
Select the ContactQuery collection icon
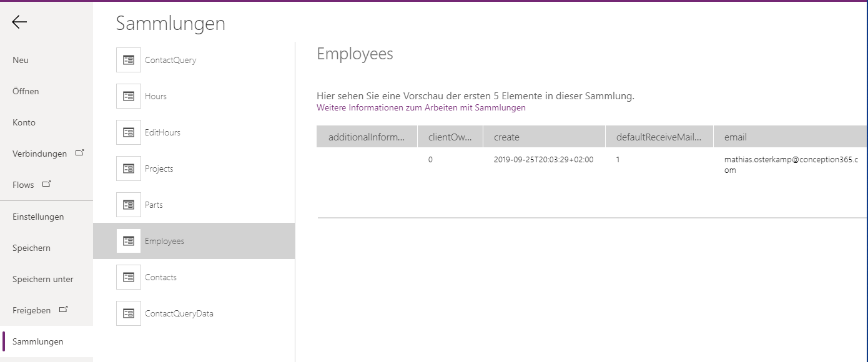[128, 60]
